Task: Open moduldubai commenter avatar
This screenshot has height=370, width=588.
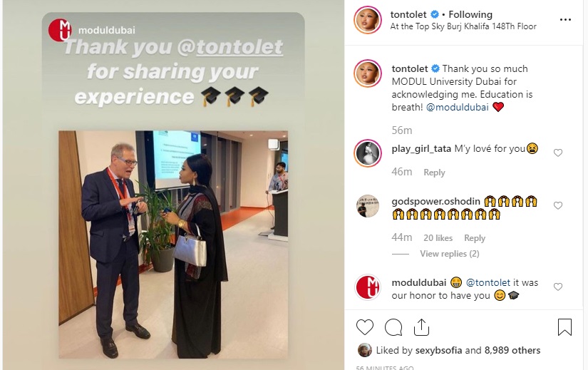Action: tap(368, 287)
